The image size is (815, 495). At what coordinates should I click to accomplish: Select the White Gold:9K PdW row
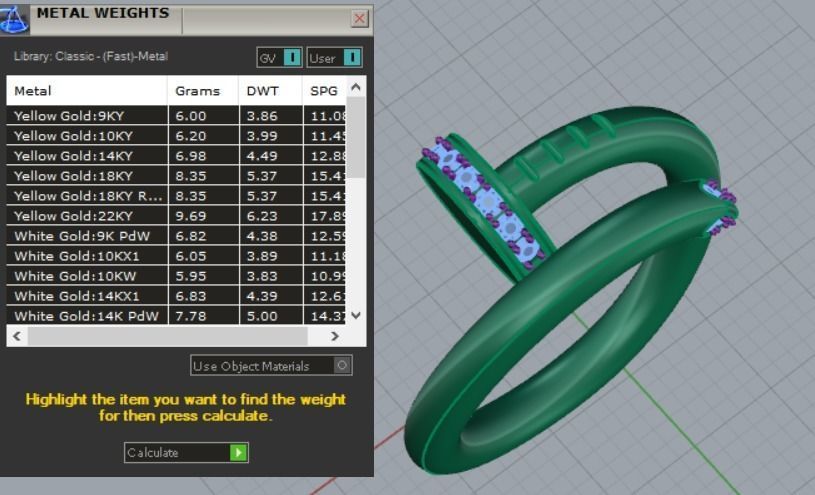click(x=176, y=236)
